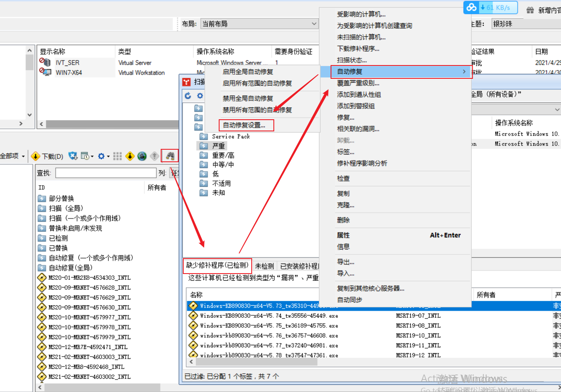Click the cloud download speed icon
This screenshot has height=392, width=561.
point(472,8)
